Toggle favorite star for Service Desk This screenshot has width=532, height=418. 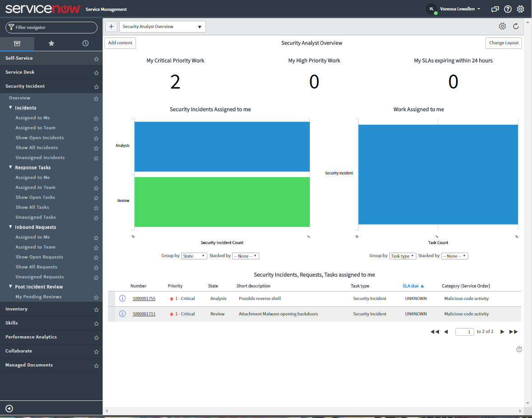96,73
